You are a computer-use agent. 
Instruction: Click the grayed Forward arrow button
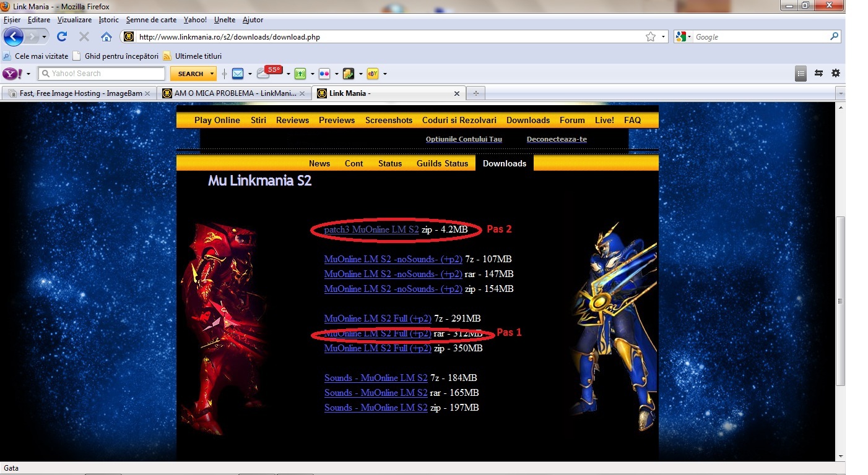pyautogui.click(x=32, y=37)
